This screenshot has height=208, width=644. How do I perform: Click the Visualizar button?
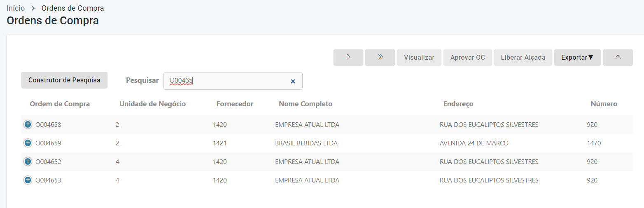(419, 57)
